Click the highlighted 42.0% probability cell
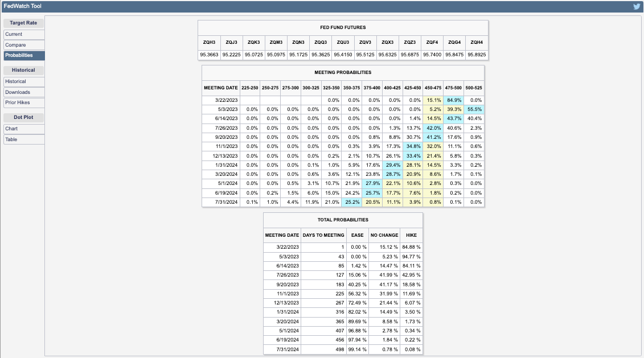644x358 pixels. [x=433, y=128]
